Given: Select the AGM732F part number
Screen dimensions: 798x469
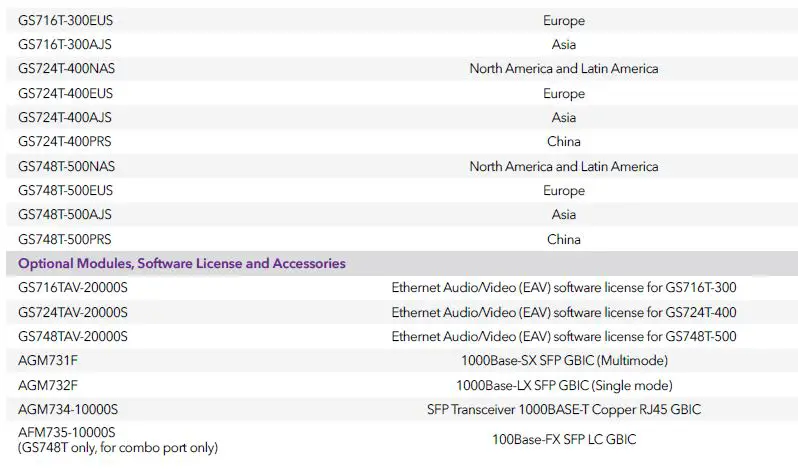Looking at the screenshot, I should point(48,385).
